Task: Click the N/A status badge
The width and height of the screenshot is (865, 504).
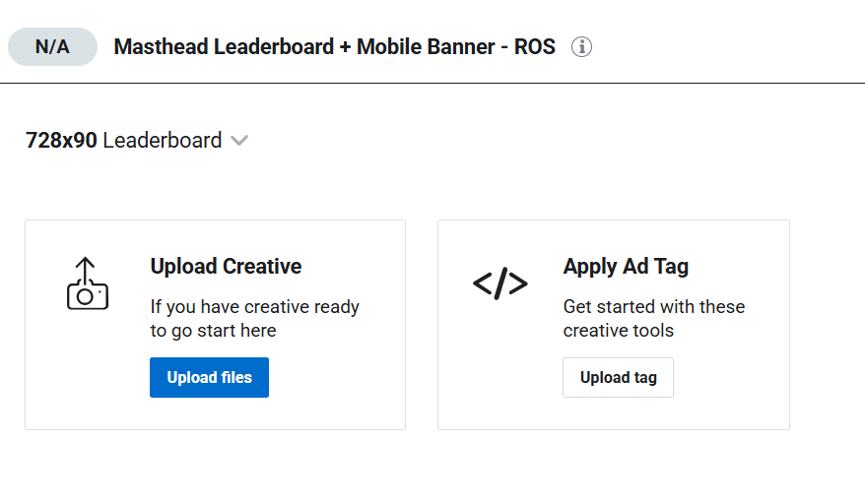Action: pos(52,46)
